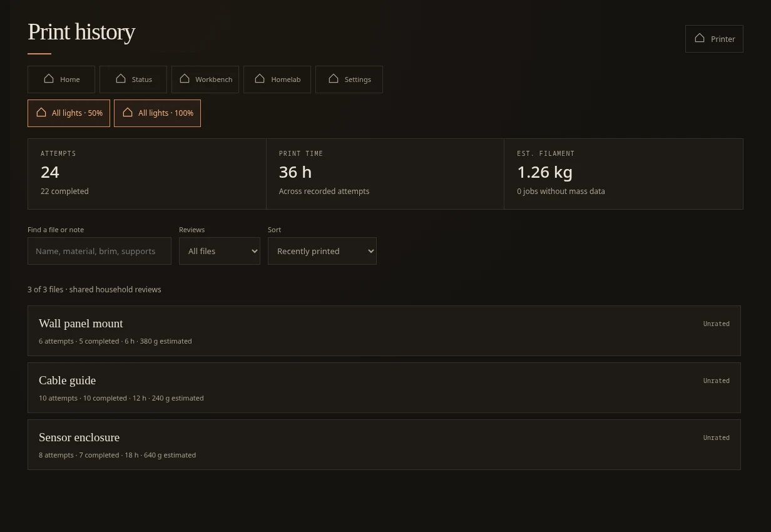The image size is (771, 532).
Task: Open the Sort dropdown showing Recently printed
Action: pyautogui.click(x=322, y=251)
